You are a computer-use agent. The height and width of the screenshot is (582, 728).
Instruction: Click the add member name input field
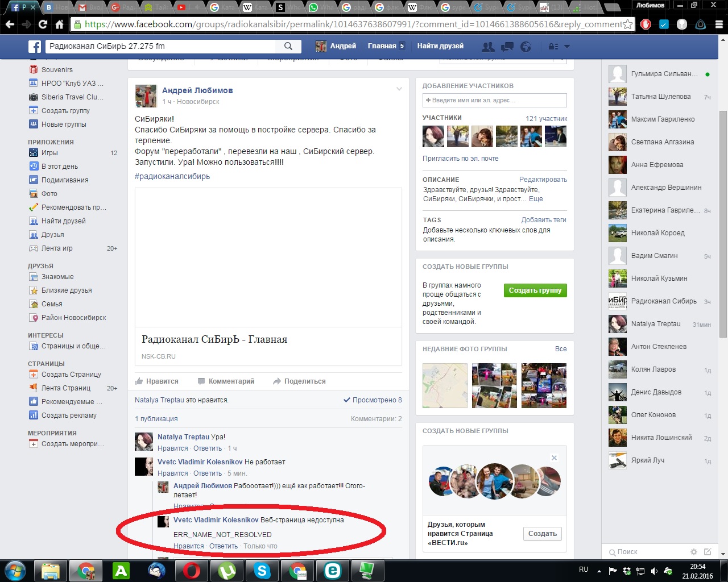coord(494,100)
